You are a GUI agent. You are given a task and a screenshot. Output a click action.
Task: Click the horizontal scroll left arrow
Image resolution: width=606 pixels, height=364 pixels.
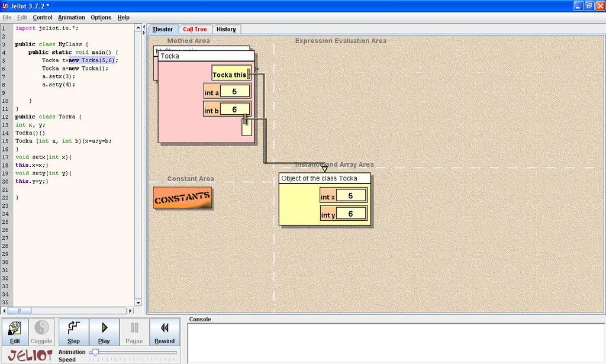(4, 311)
